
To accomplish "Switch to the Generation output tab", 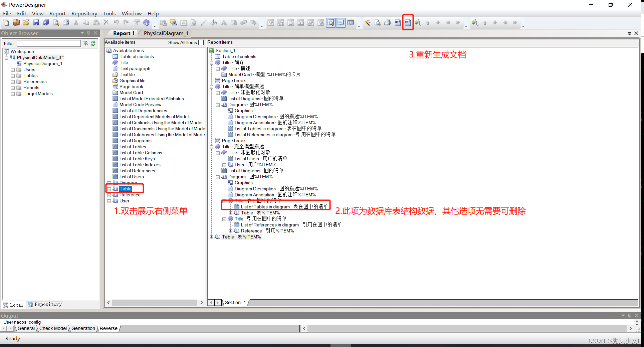I will pos(83,329).
